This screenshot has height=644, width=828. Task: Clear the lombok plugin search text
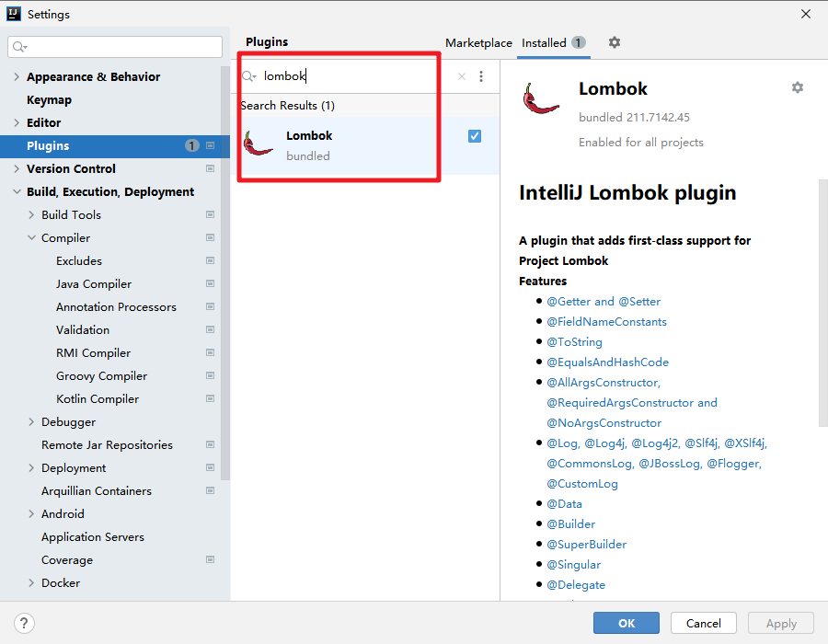tap(462, 76)
